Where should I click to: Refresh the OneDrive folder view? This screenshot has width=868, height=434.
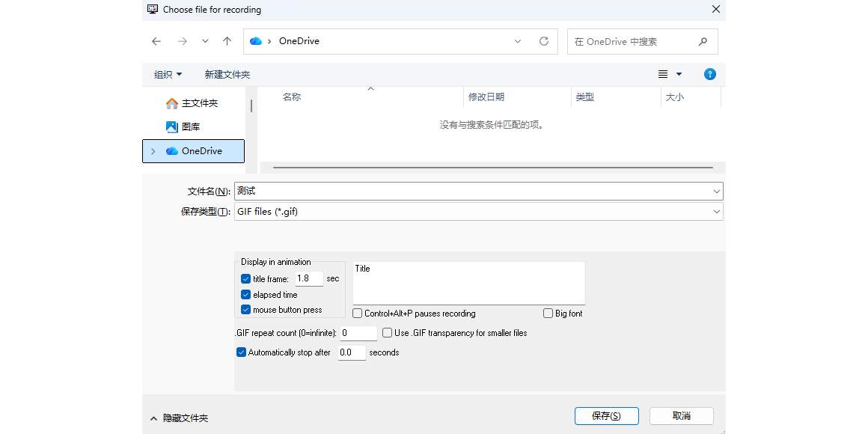pos(544,41)
